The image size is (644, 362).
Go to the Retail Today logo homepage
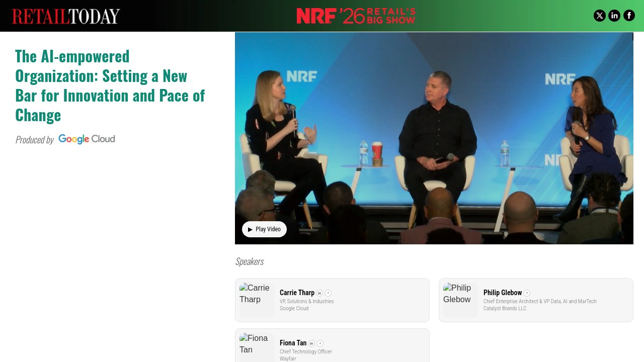point(66,16)
